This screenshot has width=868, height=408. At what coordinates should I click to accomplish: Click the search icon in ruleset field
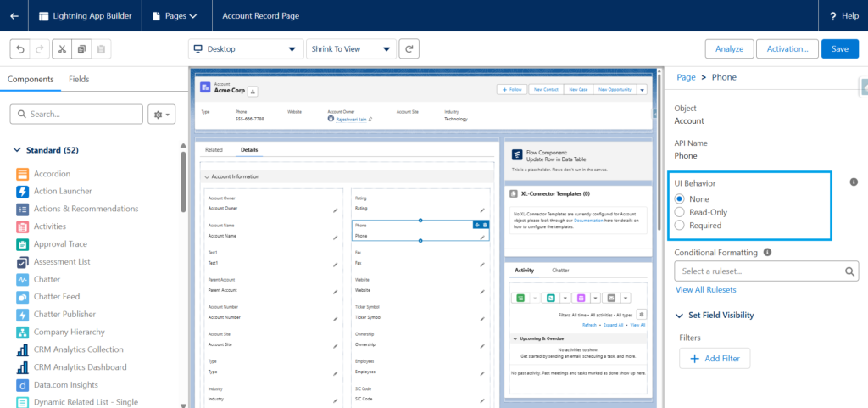pyautogui.click(x=850, y=271)
